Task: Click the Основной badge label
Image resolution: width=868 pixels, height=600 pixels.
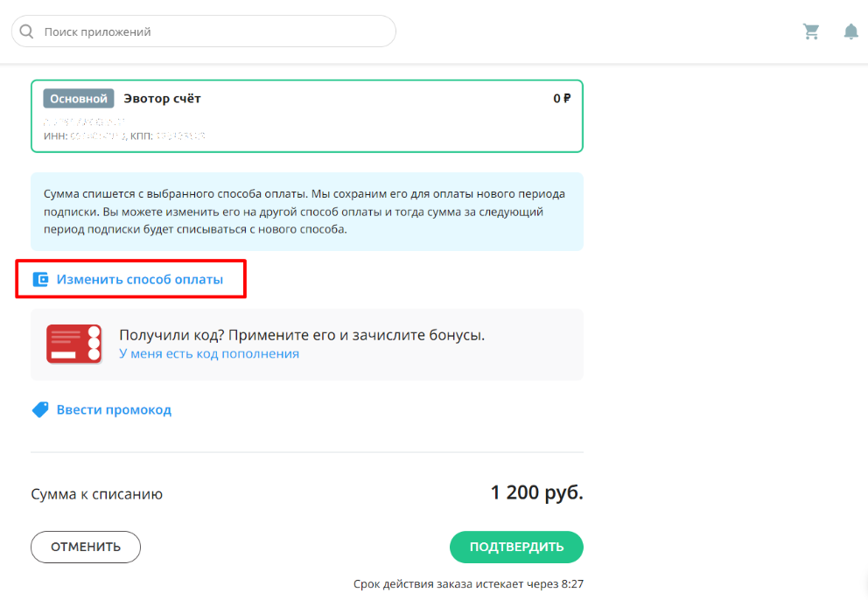Action: [x=79, y=99]
